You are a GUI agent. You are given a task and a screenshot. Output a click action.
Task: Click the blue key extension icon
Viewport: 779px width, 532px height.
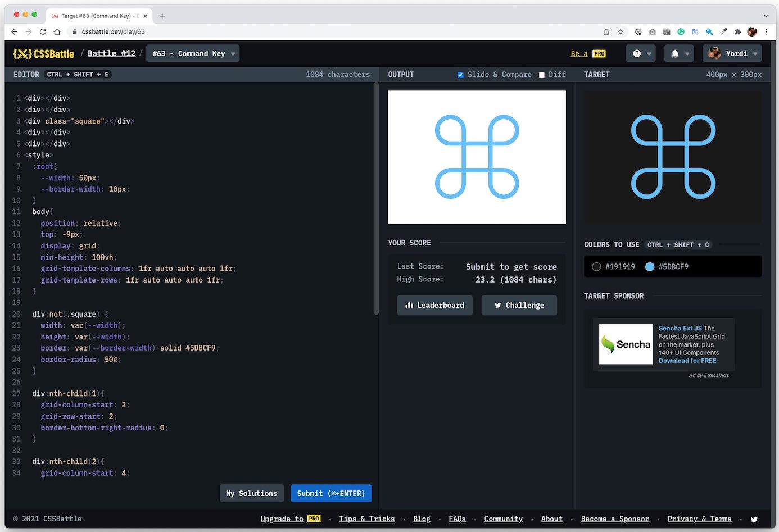tap(709, 32)
